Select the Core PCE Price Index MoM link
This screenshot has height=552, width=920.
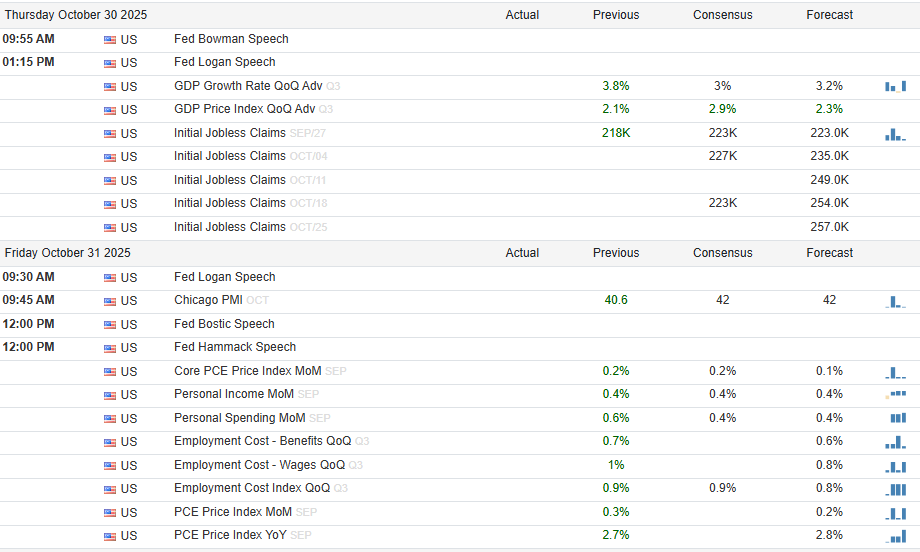[247, 371]
